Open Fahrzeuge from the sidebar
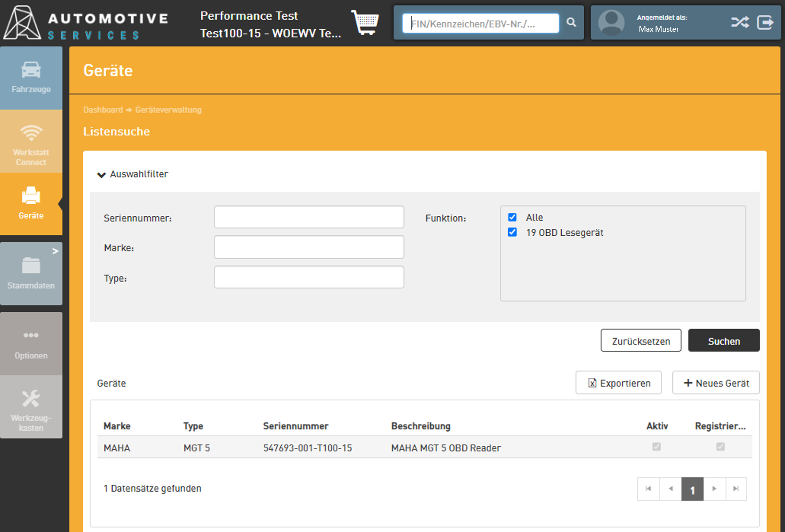Viewport: 785px width, 532px height. point(31,78)
